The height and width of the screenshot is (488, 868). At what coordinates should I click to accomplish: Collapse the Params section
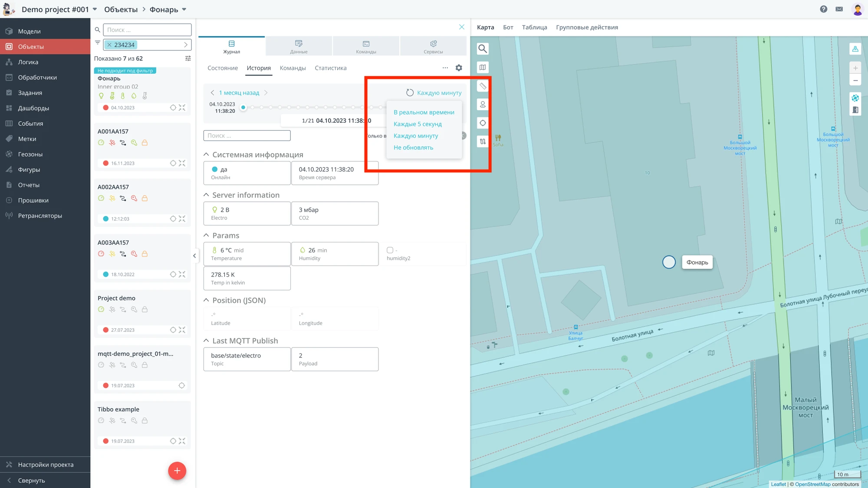pyautogui.click(x=207, y=236)
